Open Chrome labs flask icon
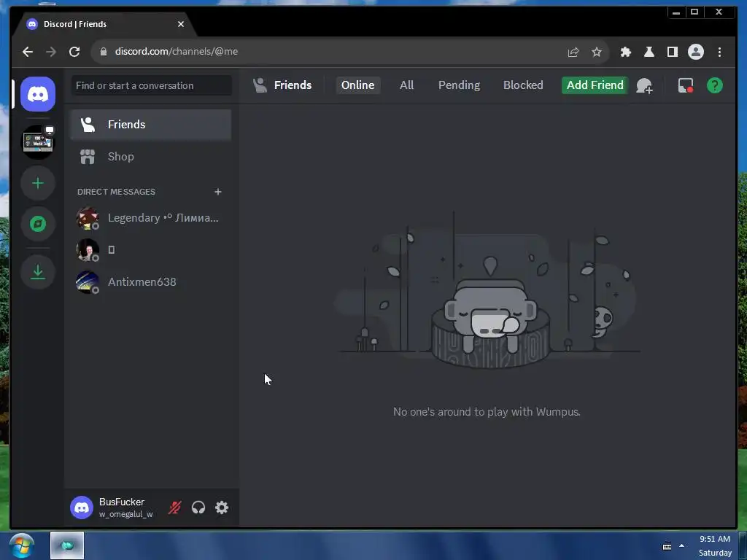Viewport: 747px width, 560px height. point(649,52)
